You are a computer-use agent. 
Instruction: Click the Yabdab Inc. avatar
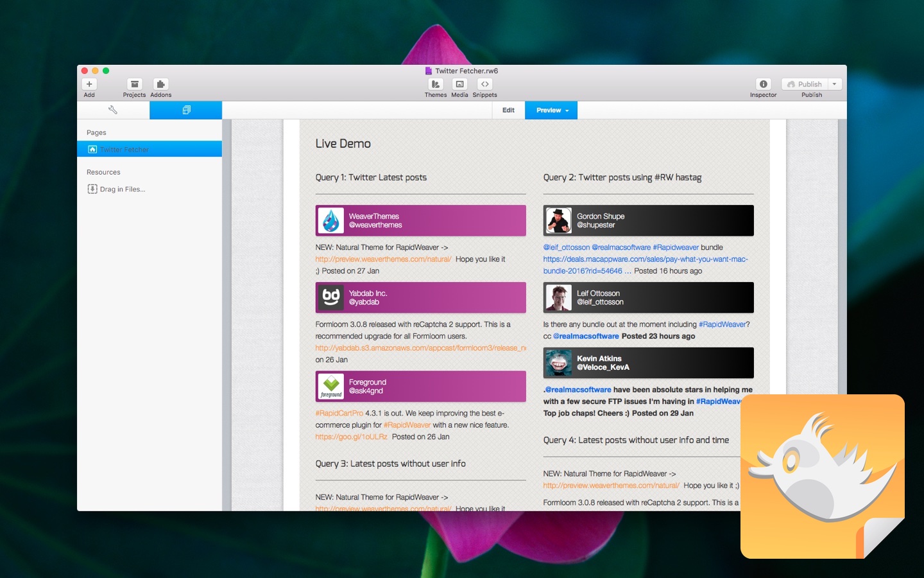(x=331, y=297)
